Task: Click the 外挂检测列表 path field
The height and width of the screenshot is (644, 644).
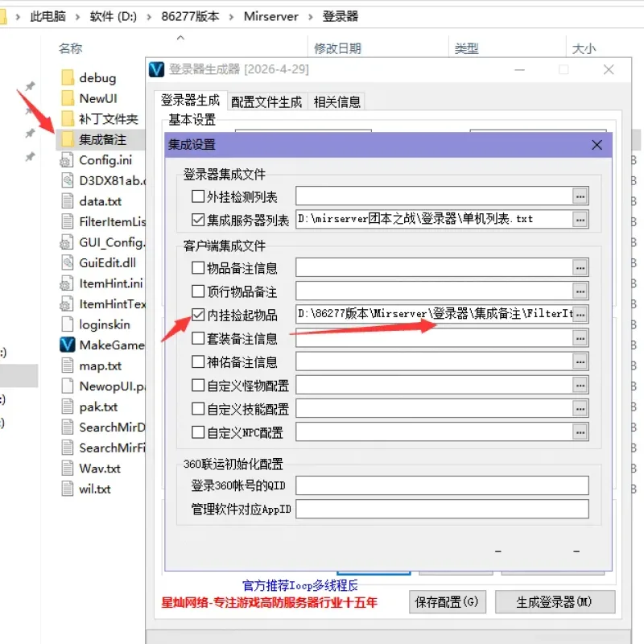Action: [x=434, y=196]
